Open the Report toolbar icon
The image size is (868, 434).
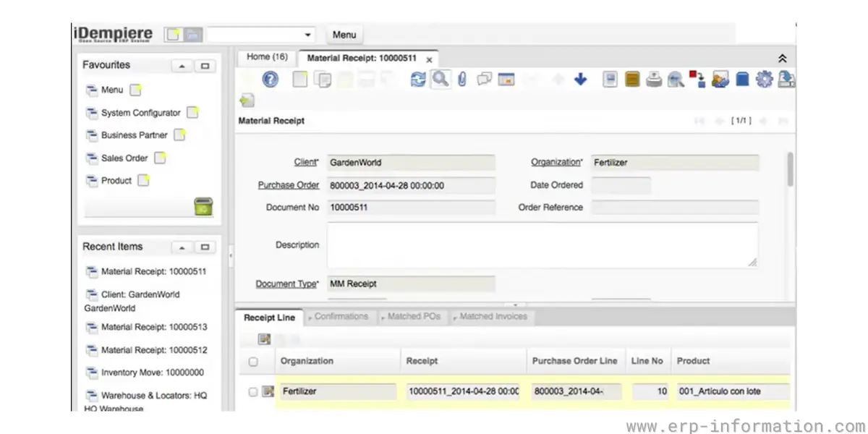pos(610,80)
